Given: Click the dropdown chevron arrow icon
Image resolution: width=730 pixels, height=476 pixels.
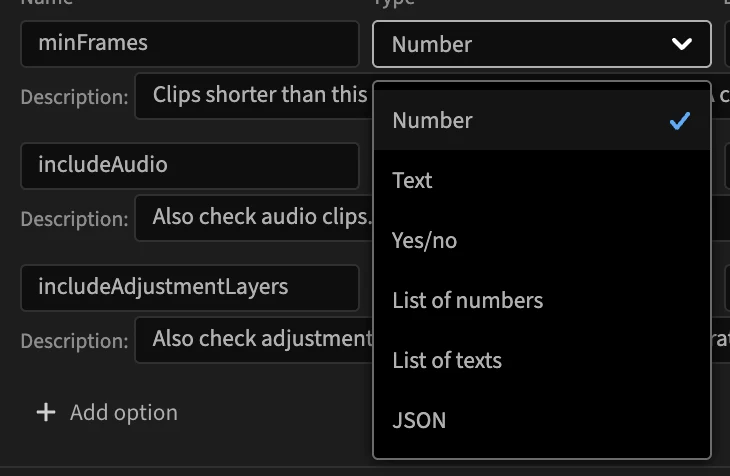Looking at the screenshot, I should [x=682, y=44].
